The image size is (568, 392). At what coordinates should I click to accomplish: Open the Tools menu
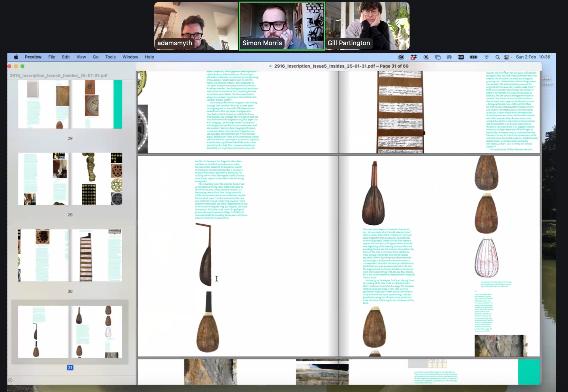click(x=110, y=57)
